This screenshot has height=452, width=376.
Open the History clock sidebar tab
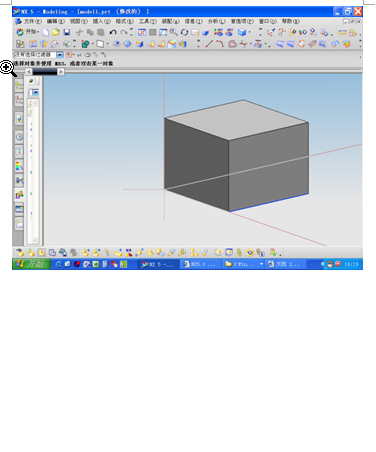19,137
